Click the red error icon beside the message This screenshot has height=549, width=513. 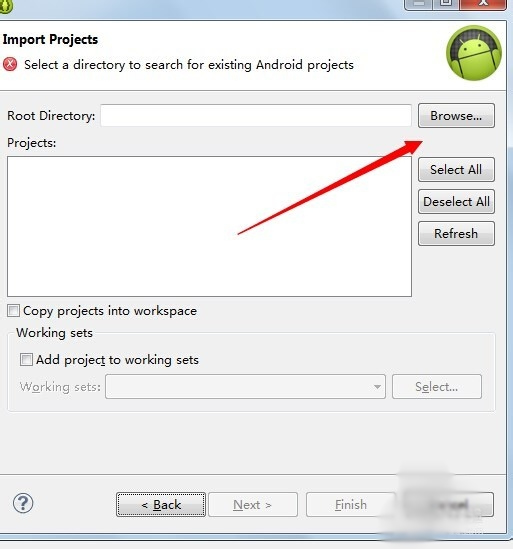10,64
